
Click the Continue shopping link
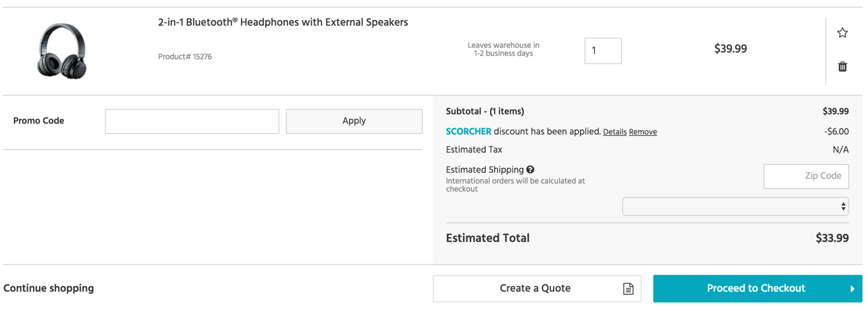click(x=48, y=288)
